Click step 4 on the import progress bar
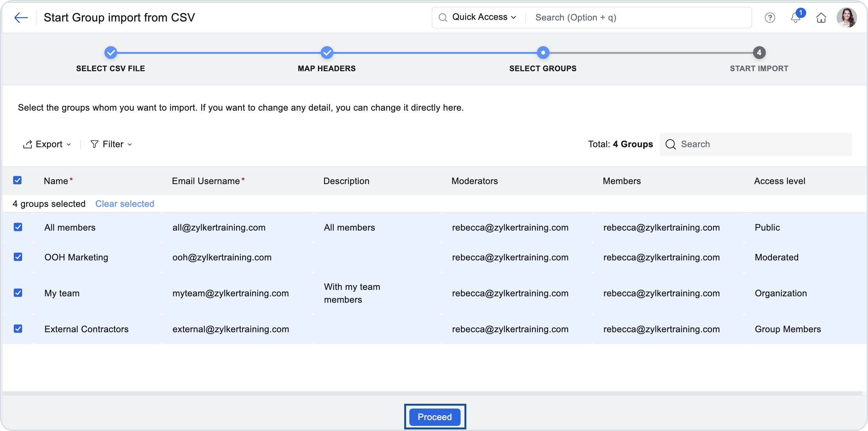The width and height of the screenshot is (868, 431). [x=759, y=53]
